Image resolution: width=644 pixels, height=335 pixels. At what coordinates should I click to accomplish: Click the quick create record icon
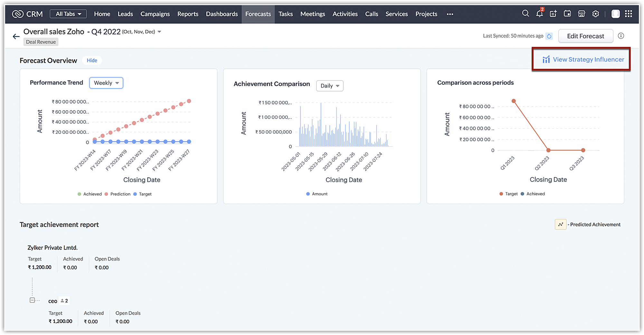tap(553, 14)
